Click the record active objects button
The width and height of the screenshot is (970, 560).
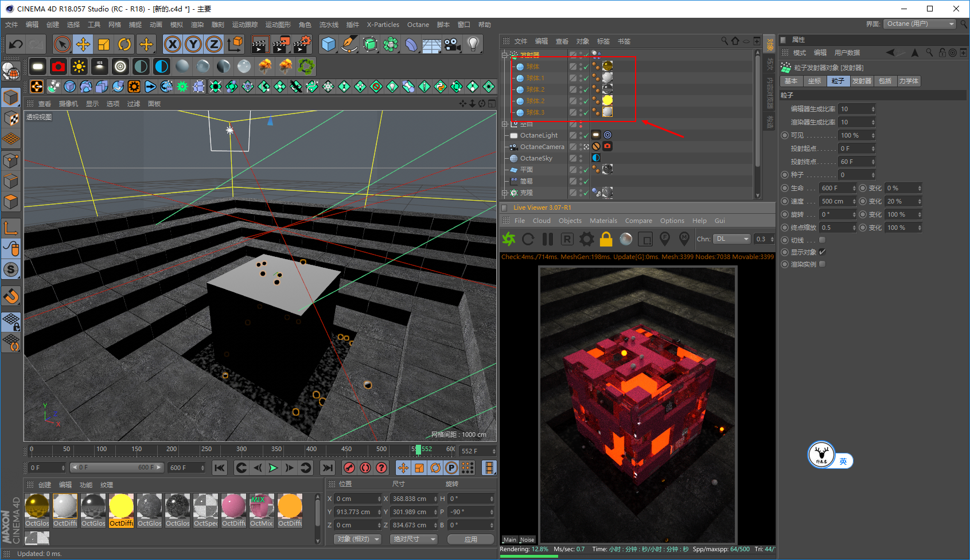point(349,468)
